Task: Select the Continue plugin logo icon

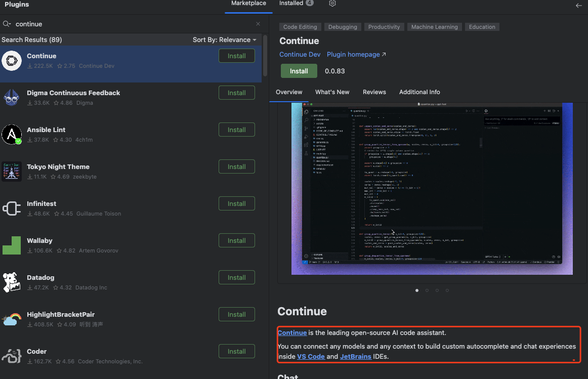Action: coord(12,61)
